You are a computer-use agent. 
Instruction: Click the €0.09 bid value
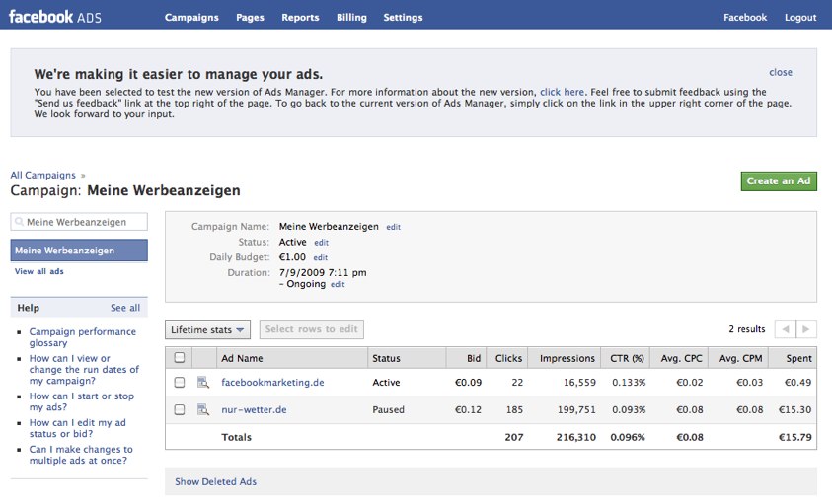click(x=468, y=382)
